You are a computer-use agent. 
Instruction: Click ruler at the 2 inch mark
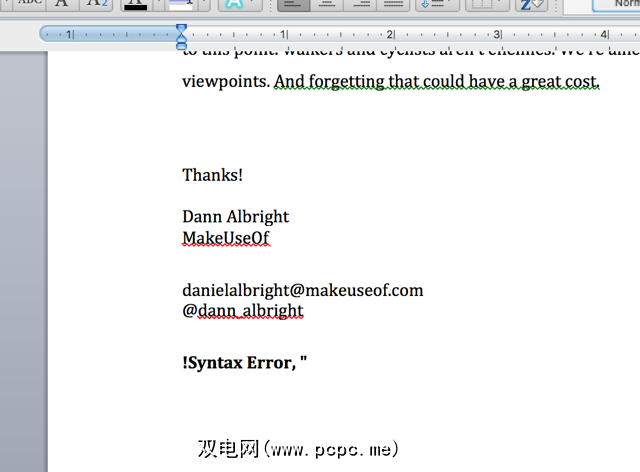[391, 35]
